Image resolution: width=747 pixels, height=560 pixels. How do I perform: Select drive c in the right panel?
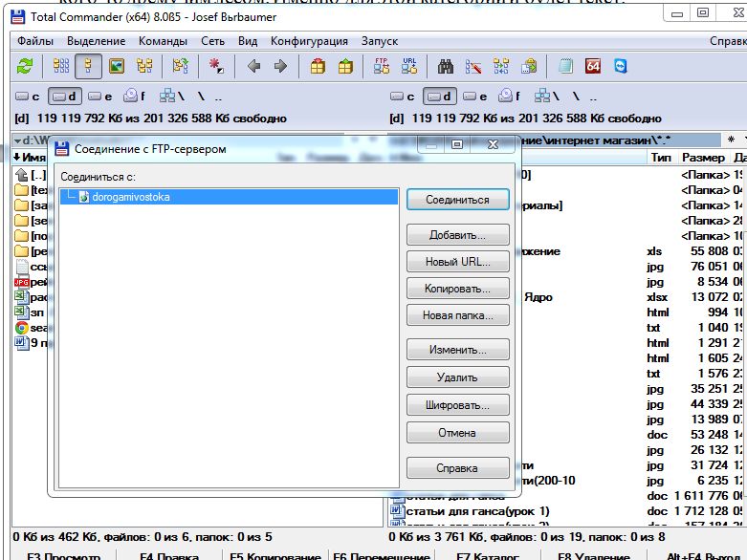click(x=402, y=97)
